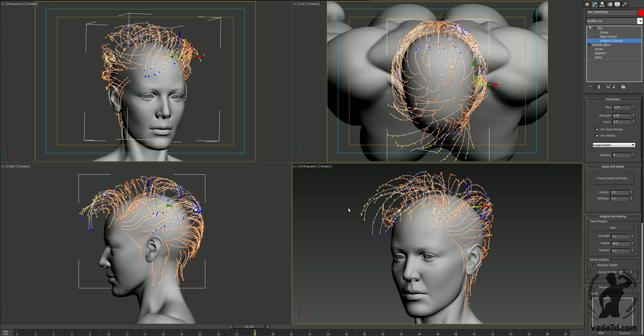Open the Hierarchy command panel tab
Screen dimensions: 644x336
602,4
